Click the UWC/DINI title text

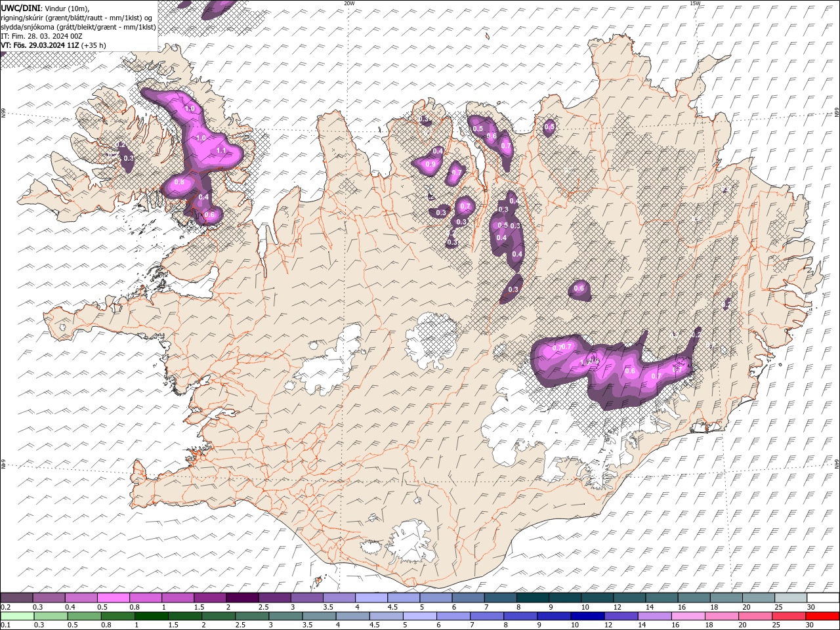pos(21,8)
